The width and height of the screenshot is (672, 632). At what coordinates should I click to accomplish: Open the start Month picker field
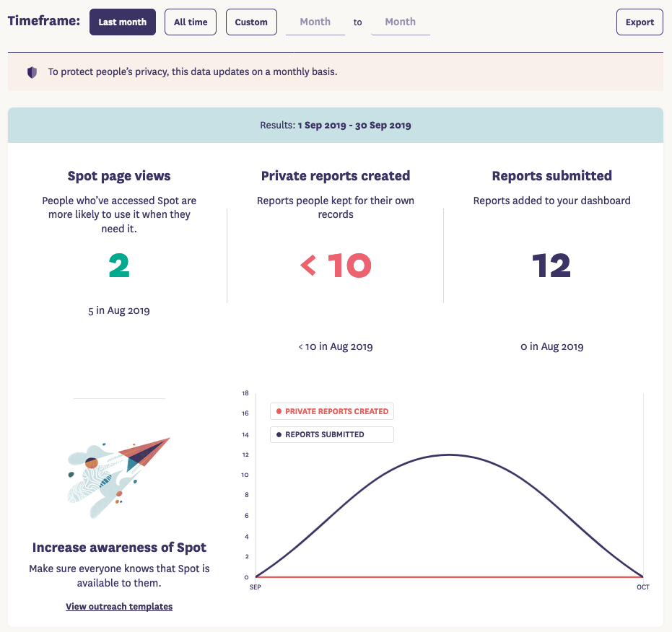315,22
